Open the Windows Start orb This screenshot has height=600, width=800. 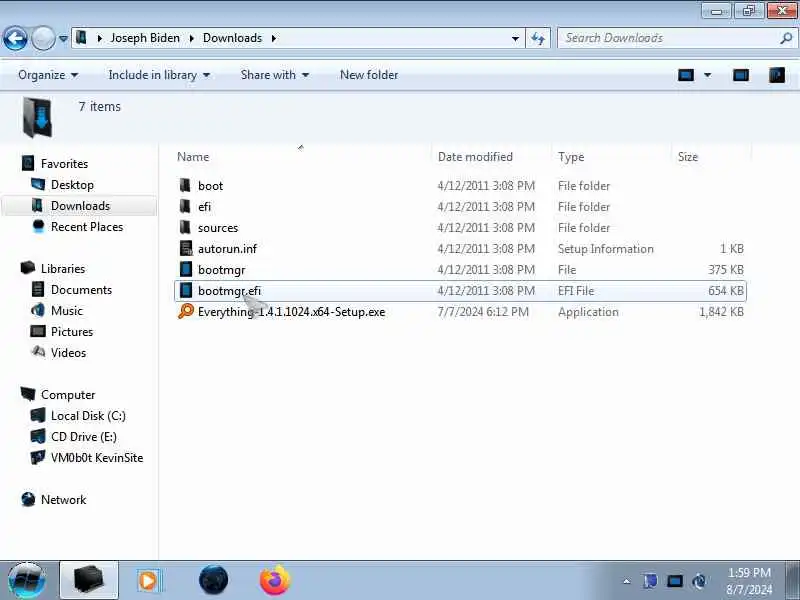pyautogui.click(x=27, y=580)
